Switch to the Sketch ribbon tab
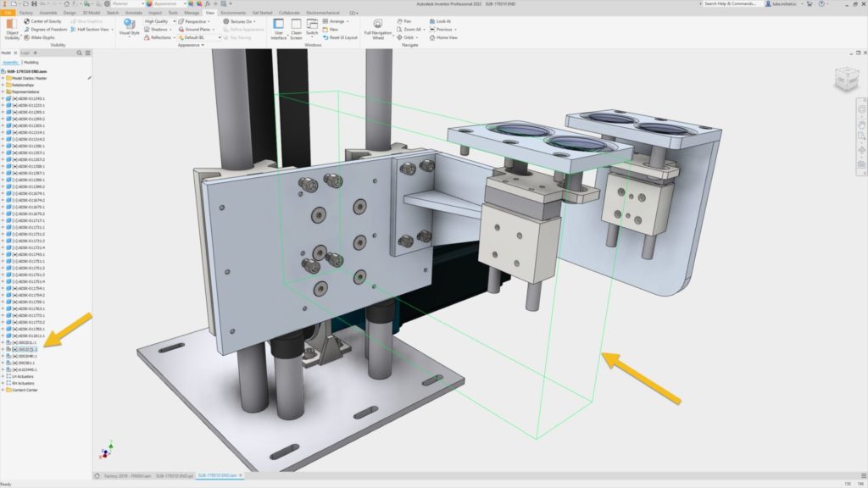 pos(113,13)
